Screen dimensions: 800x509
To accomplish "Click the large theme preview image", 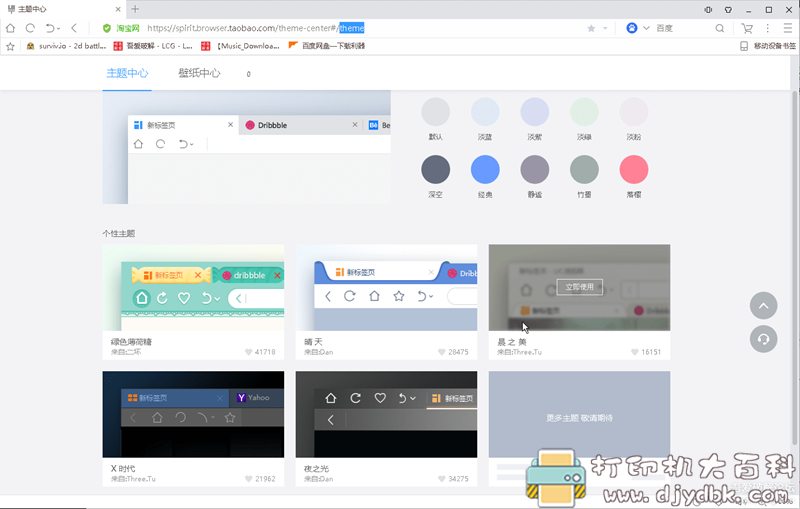I will pos(246,147).
